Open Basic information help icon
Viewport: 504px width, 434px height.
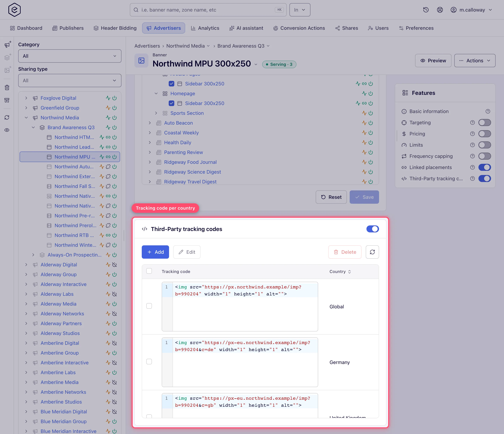pos(488,111)
